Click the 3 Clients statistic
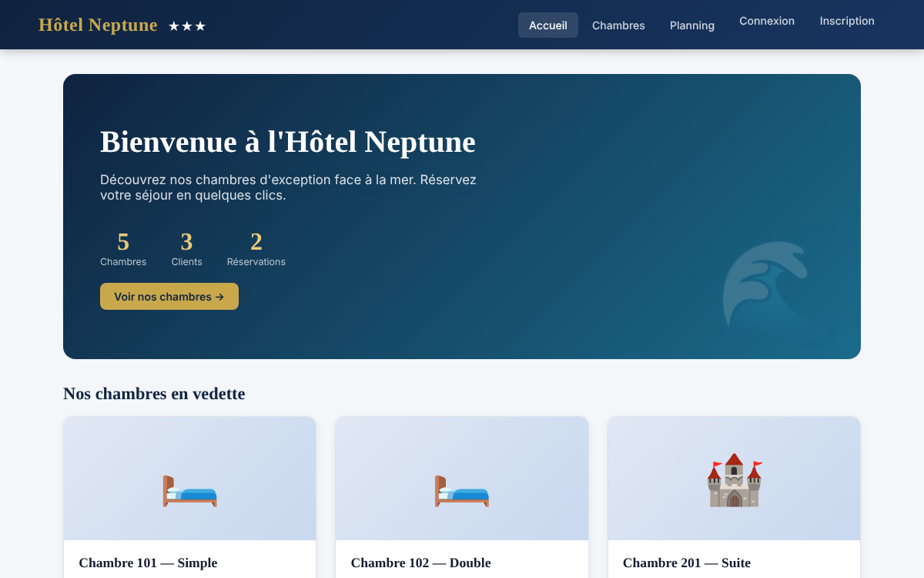Image resolution: width=924 pixels, height=578 pixels. (x=186, y=249)
